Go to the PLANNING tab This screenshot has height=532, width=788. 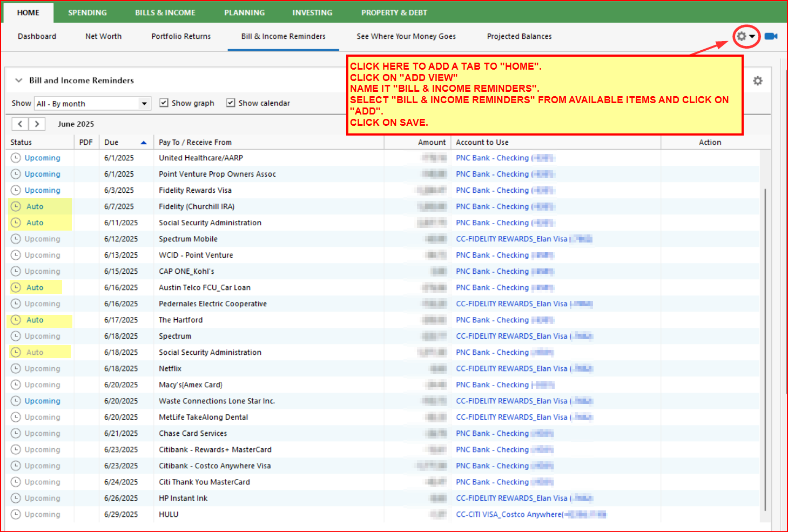[x=245, y=12]
